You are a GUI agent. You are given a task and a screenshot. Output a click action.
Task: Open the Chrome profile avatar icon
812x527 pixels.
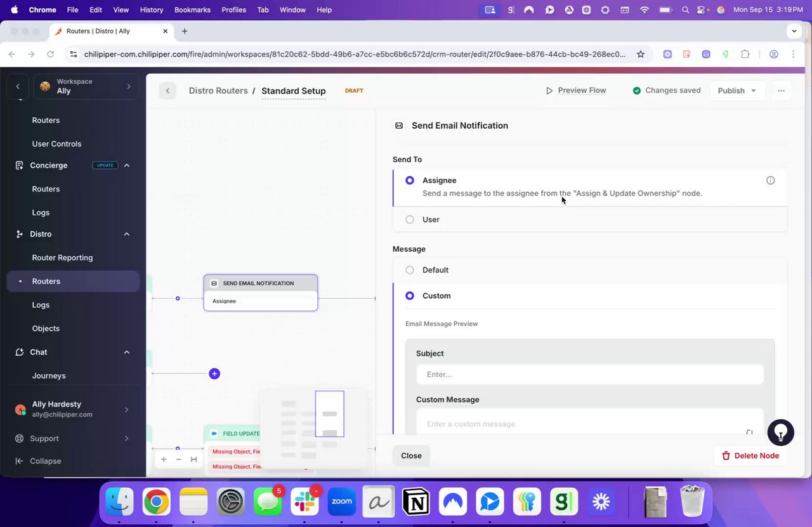(774, 55)
